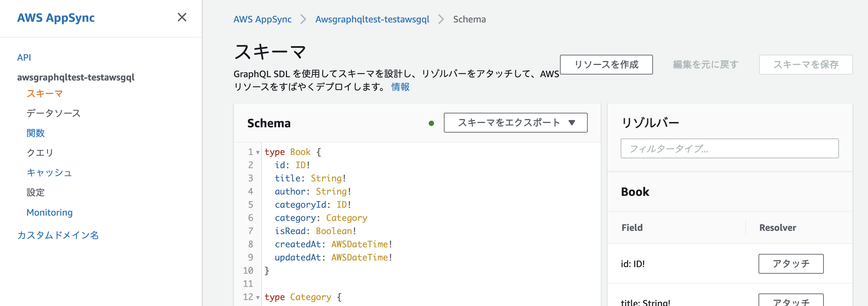
Task: Open カスタムドメイン名 link
Action: pos(58,235)
